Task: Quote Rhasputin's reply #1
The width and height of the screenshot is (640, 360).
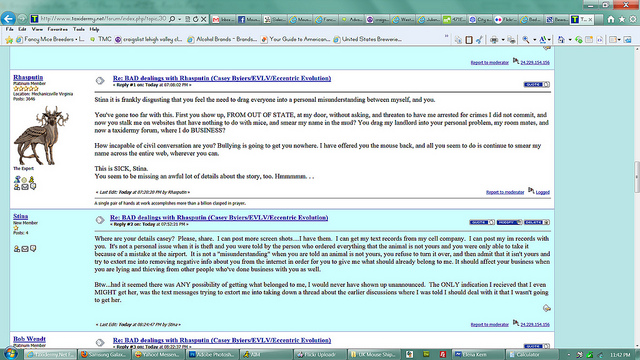Action: click(x=537, y=84)
